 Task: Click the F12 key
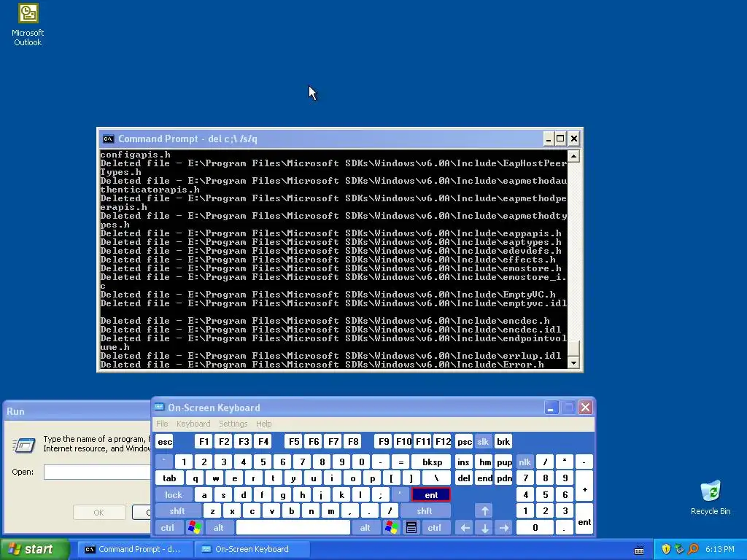pos(443,442)
